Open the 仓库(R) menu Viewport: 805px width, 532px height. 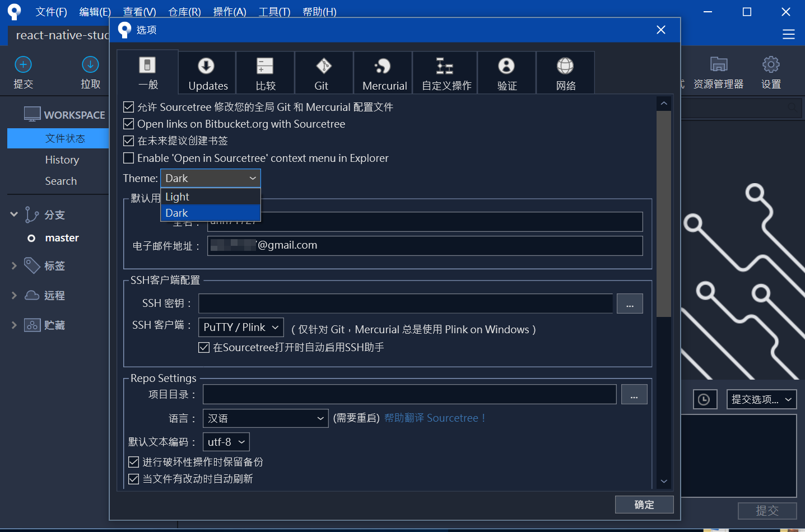click(184, 12)
